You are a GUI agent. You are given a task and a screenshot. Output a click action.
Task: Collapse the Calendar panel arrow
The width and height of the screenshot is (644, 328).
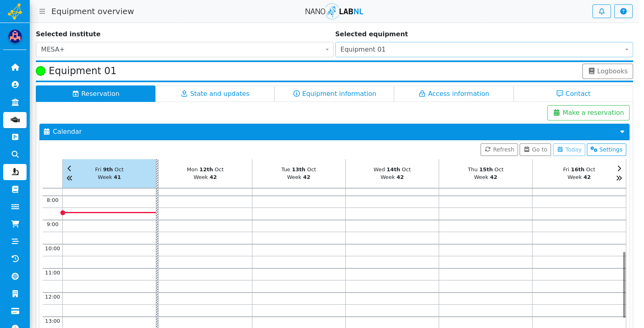[622, 132]
